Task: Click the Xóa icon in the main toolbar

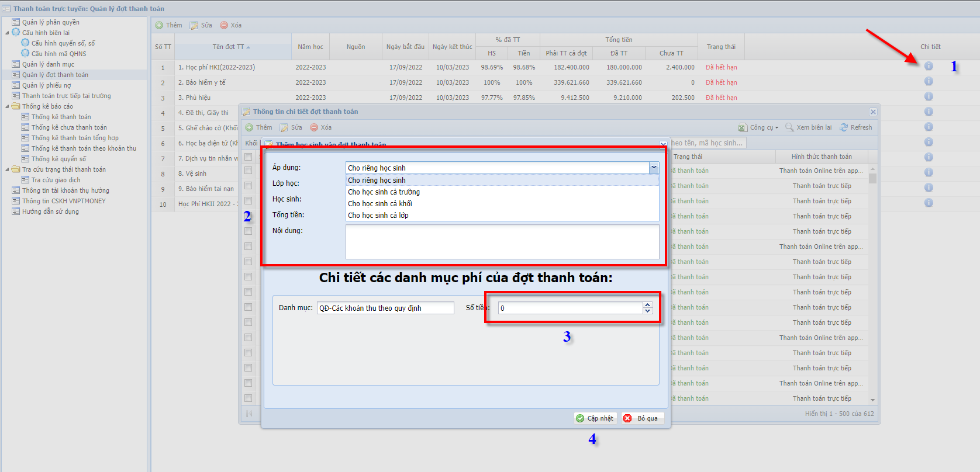Action: [224, 25]
